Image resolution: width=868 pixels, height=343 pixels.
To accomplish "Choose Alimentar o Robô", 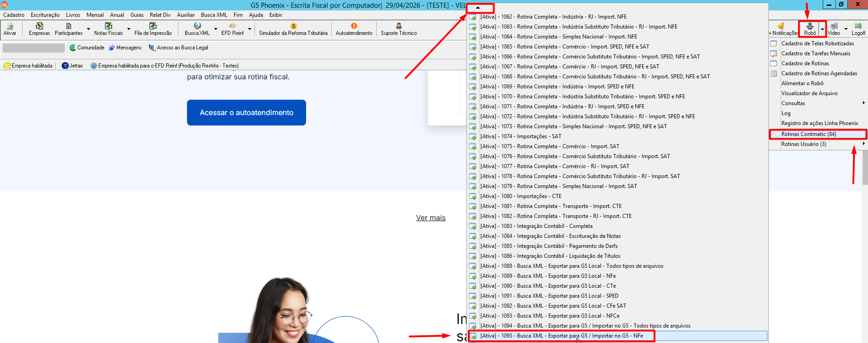I will pos(818,83).
